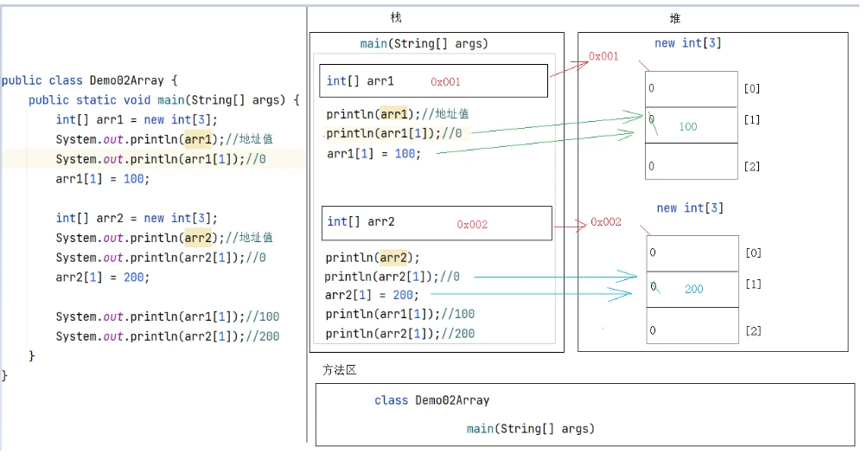Click index [0] cell of the first heap array
The image size is (868, 460).
692,88
